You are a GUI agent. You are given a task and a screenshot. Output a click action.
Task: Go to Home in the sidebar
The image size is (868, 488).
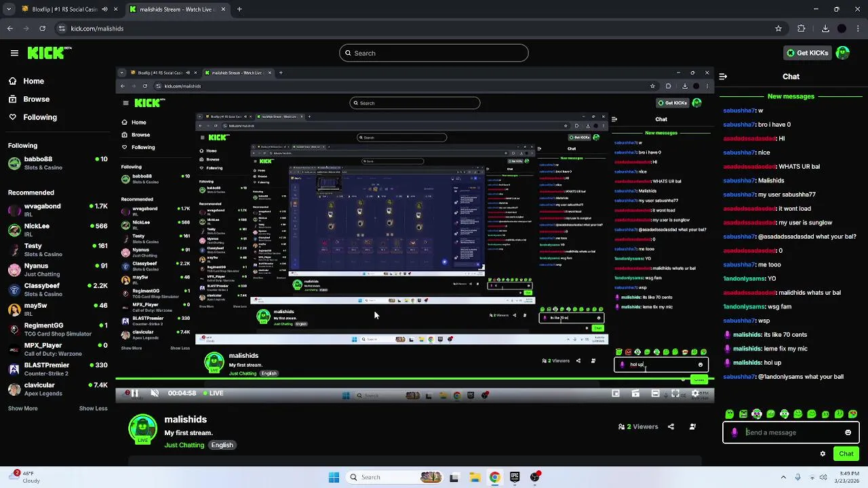(x=26, y=81)
